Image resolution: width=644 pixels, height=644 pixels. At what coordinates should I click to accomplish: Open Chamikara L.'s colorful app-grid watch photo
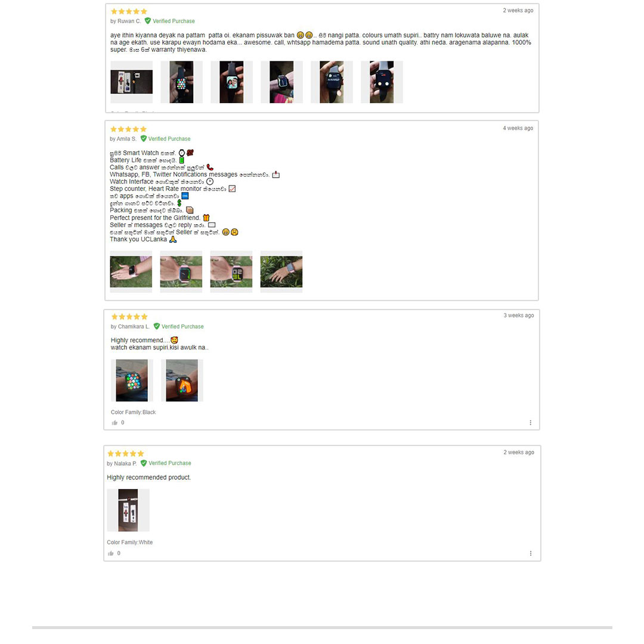tap(132, 380)
